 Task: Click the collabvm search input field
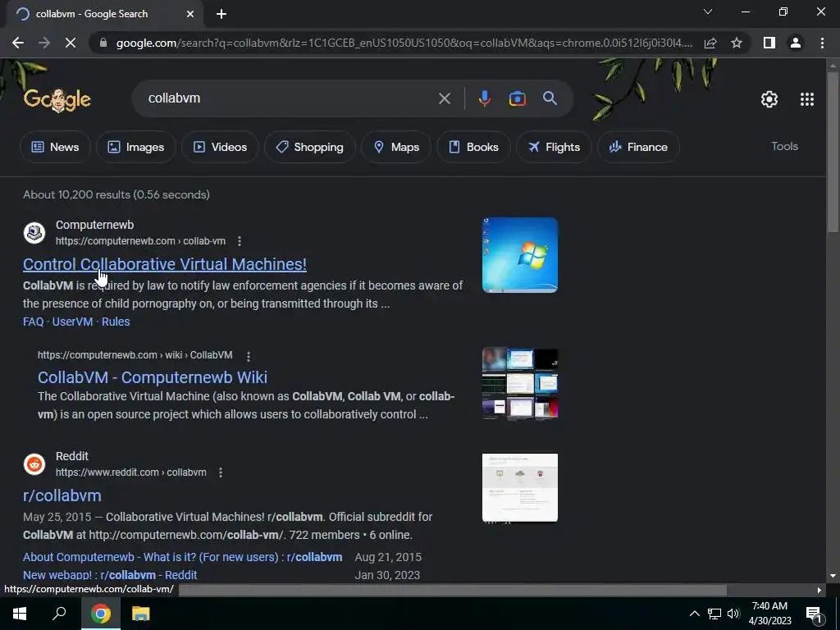point(290,98)
